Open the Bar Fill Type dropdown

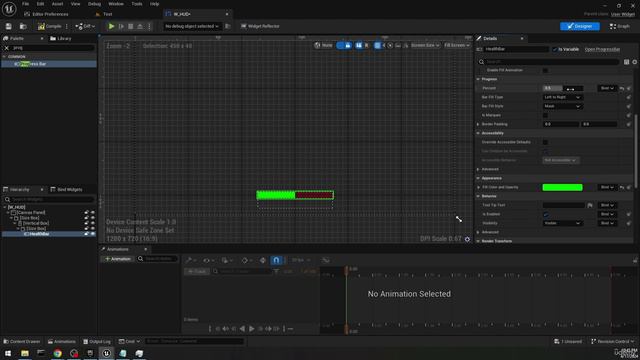point(562,97)
